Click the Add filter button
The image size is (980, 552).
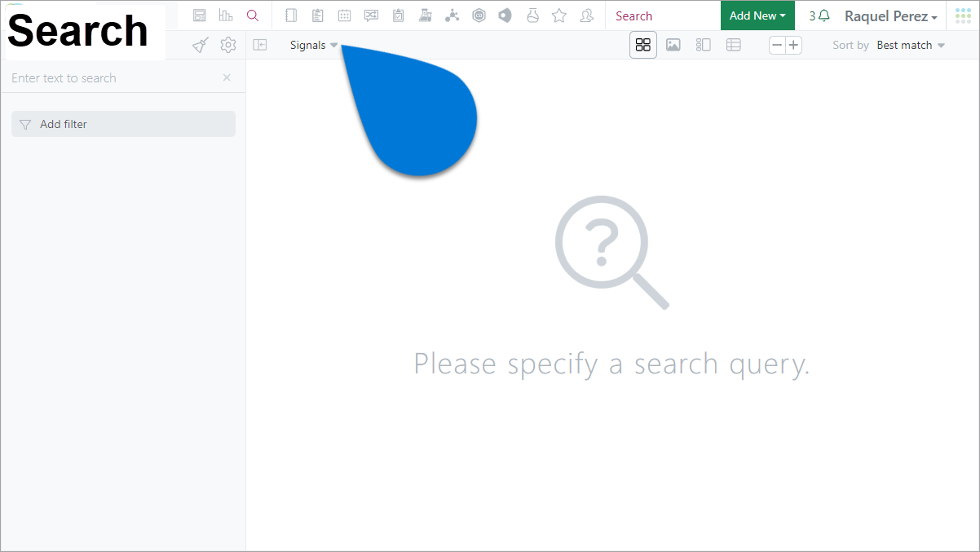[123, 124]
